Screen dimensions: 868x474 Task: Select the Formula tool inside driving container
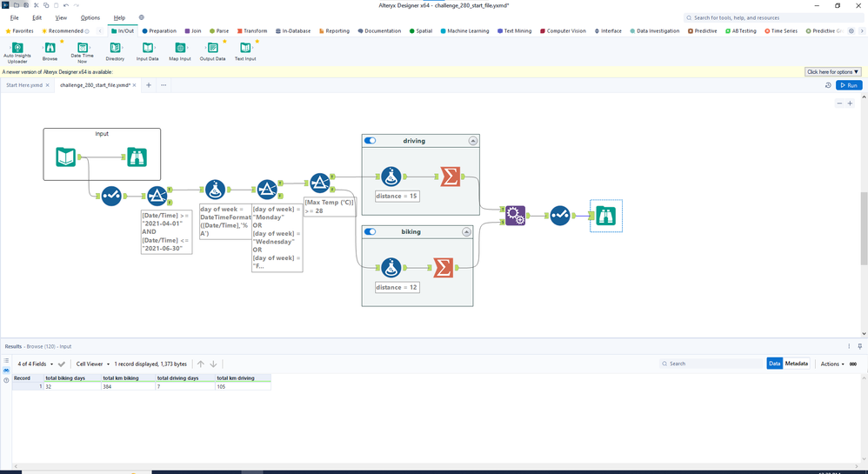coord(391,177)
